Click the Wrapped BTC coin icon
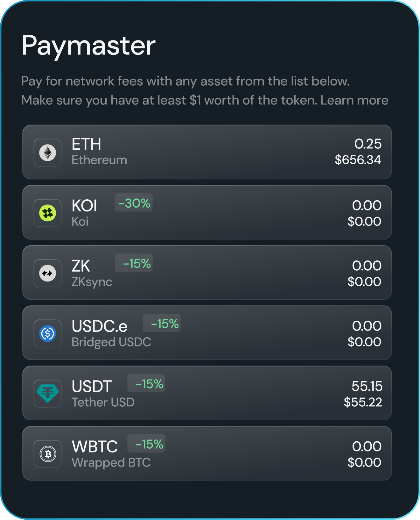The height and width of the screenshot is (520, 420). 48,454
